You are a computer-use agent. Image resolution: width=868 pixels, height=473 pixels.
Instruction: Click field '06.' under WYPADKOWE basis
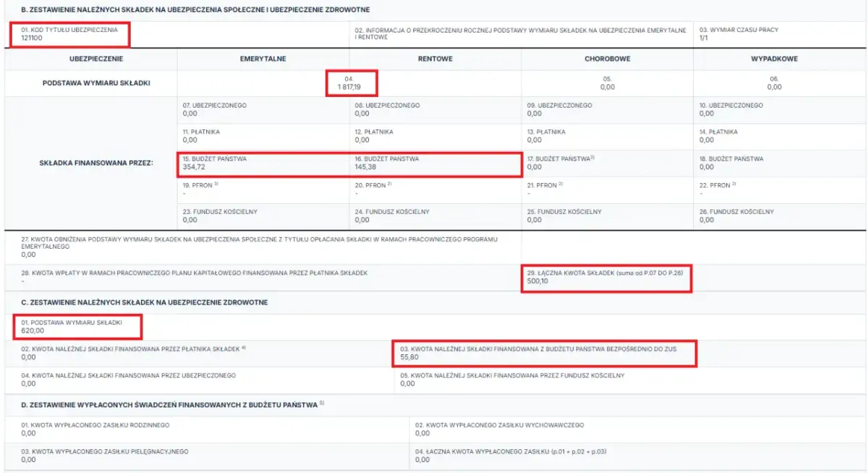coord(780,82)
